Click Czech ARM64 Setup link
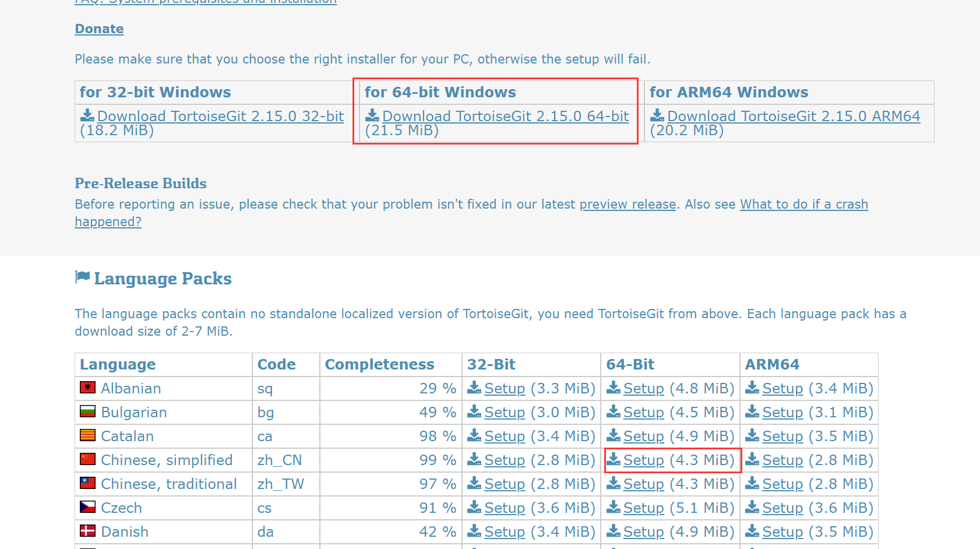 tap(782, 508)
